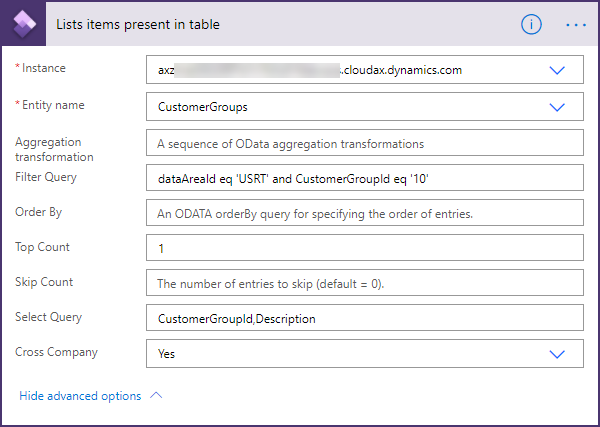Select the CustomerGroups entity name box
The height and width of the screenshot is (427, 600).
tap(365, 106)
